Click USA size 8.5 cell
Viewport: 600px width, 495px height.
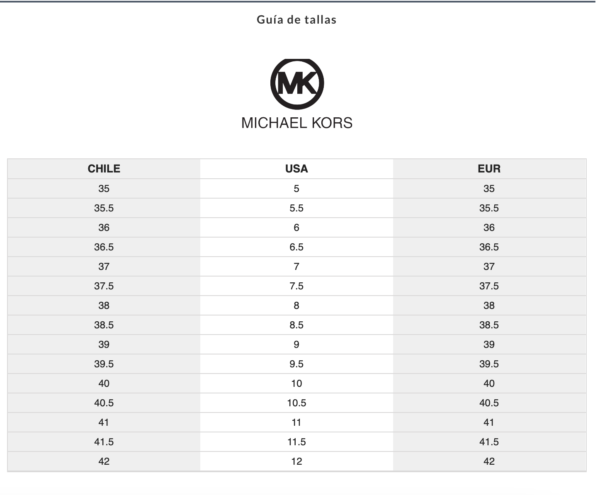pos(297,325)
